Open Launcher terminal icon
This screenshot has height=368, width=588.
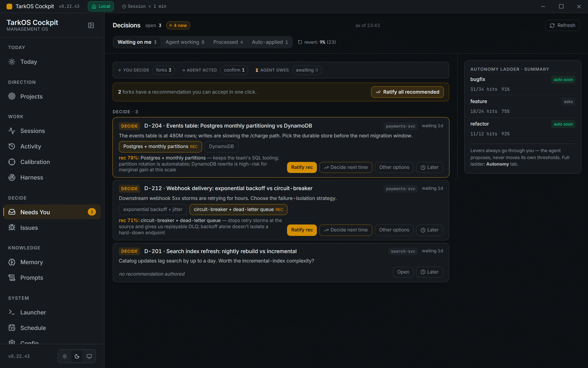click(x=12, y=312)
